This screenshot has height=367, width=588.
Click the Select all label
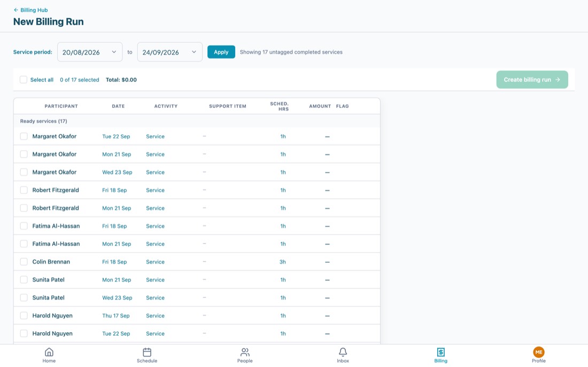[x=42, y=80]
